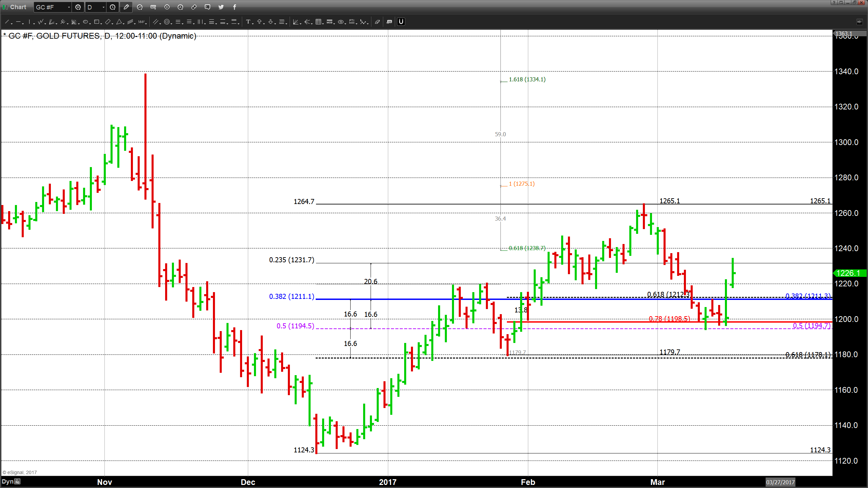
Task: Open dropdown arrow beside trend line tool
Action: click(x=12, y=23)
